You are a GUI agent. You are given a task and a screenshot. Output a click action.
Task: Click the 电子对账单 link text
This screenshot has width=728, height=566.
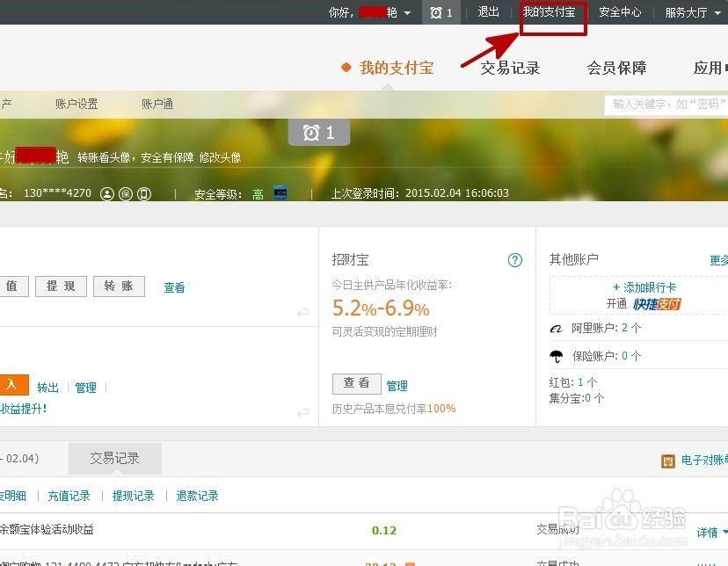[704, 461]
